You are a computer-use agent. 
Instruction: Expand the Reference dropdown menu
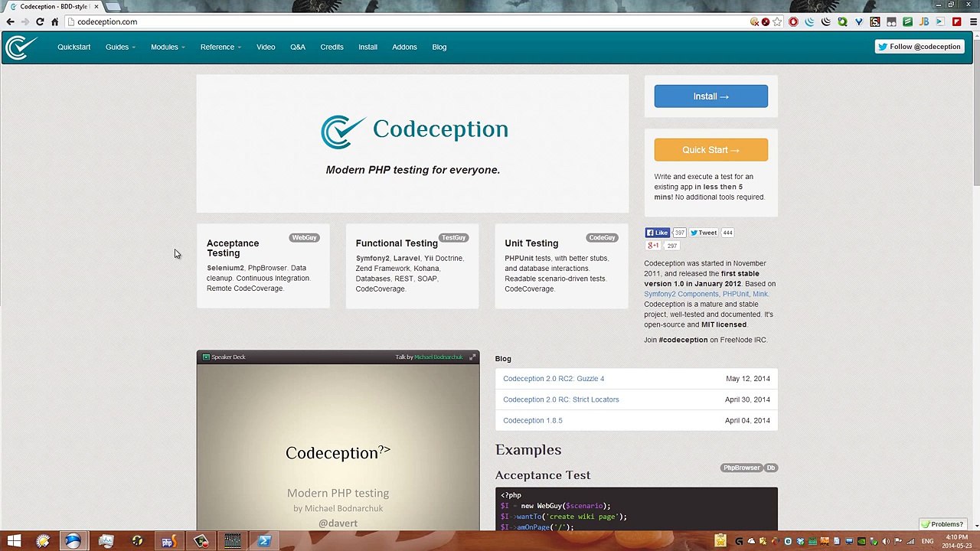pos(220,47)
